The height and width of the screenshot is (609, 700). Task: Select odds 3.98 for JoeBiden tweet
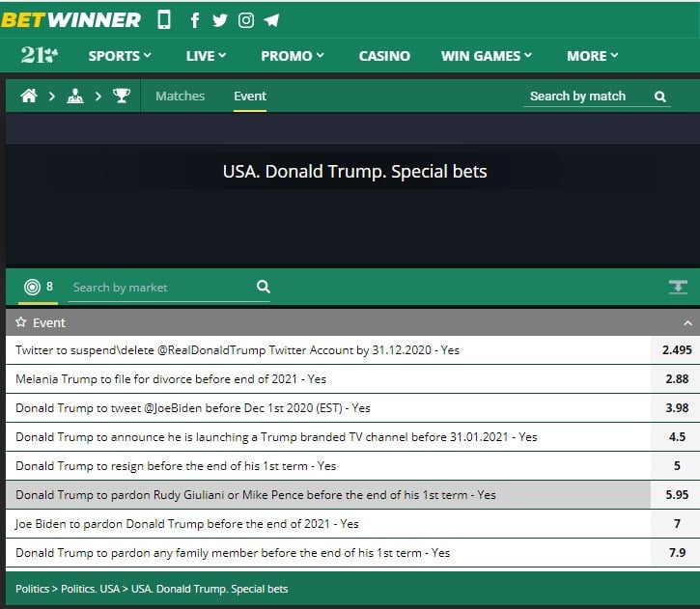click(x=676, y=408)
